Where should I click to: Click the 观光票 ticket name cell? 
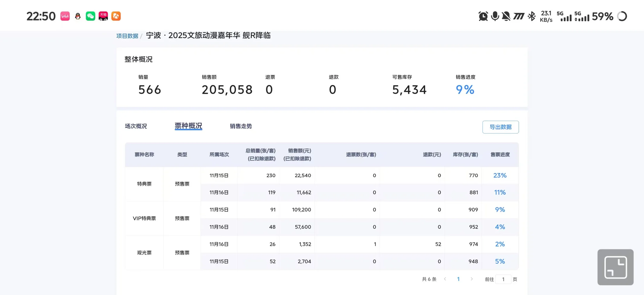click(x=144, y=253)
